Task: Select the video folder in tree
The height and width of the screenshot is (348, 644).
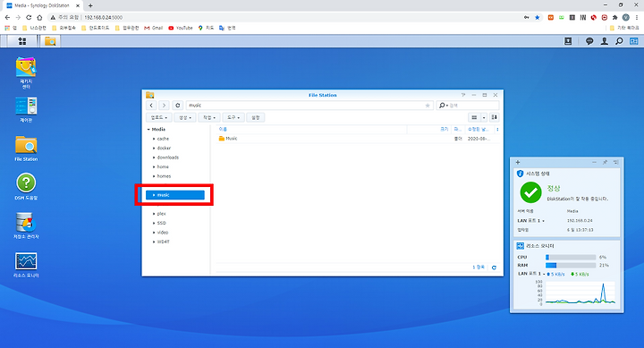Action: 163,233
